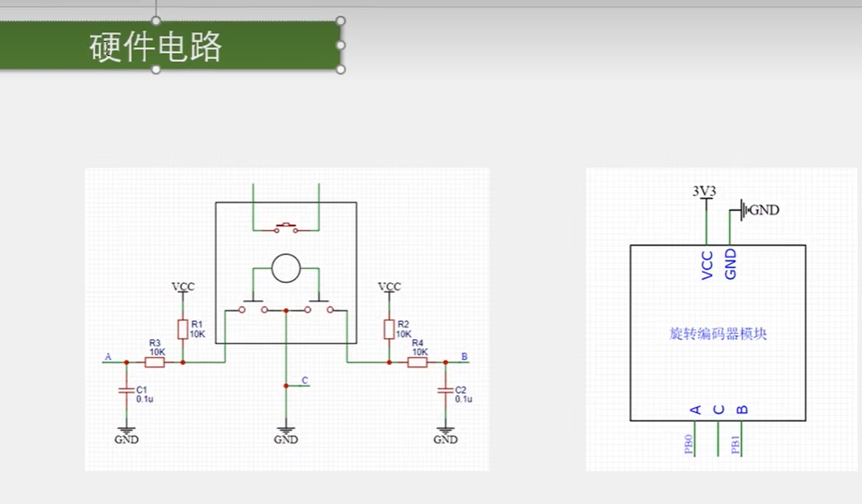Select the R1 10K resistor symbol
The height and width of the screenshot is (504, 862).
click(183, 329)
